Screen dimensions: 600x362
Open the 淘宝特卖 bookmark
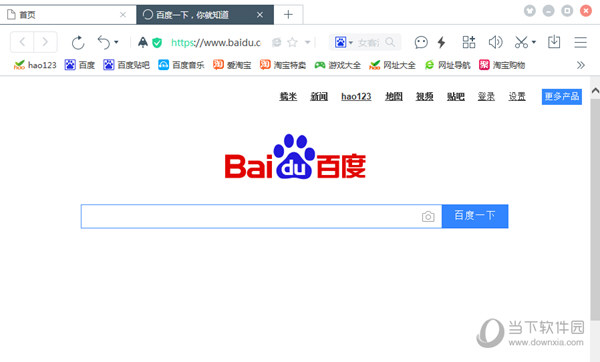(283, 65)
